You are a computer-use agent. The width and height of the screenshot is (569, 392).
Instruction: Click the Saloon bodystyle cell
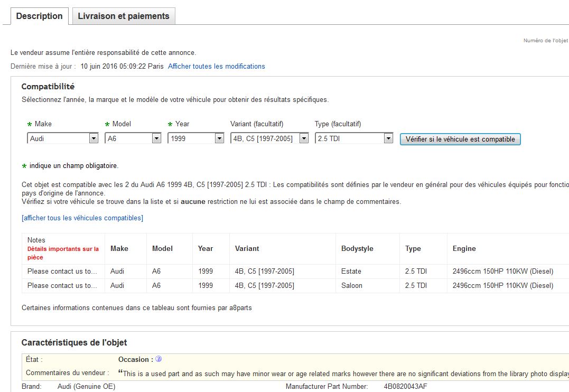tap(352, 286)
